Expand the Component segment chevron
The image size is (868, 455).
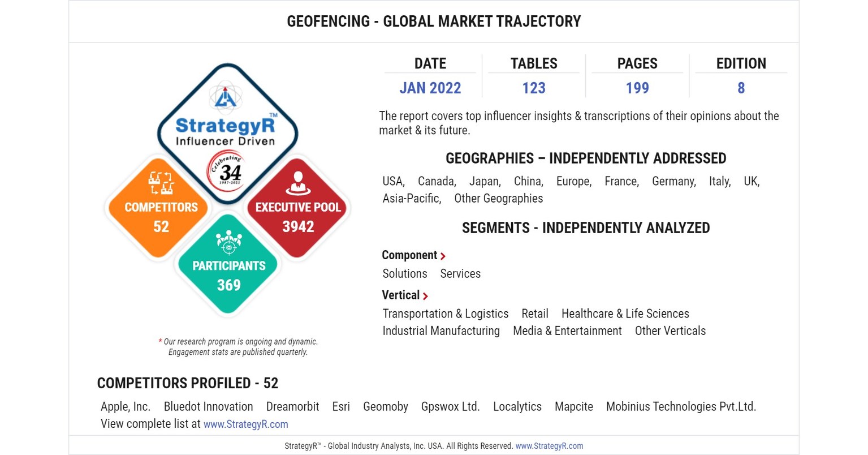click(x=444, y=255)
